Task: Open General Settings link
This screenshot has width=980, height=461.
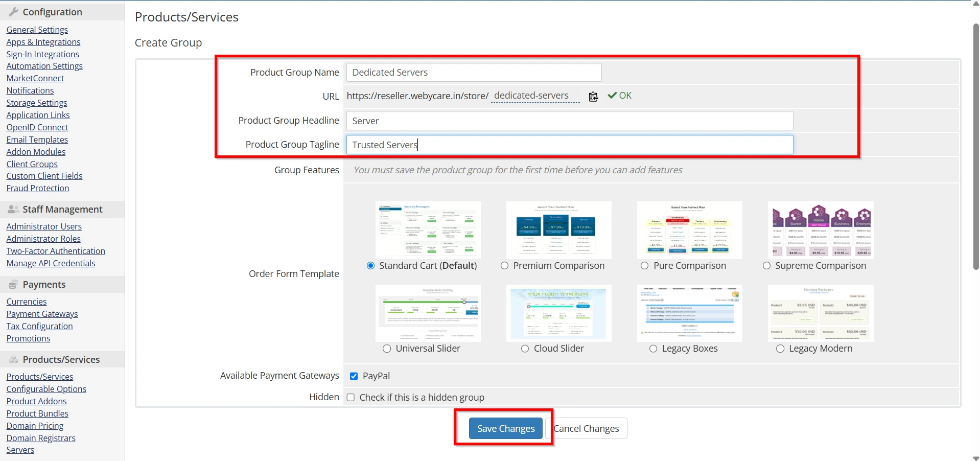Action: (37, 30)
